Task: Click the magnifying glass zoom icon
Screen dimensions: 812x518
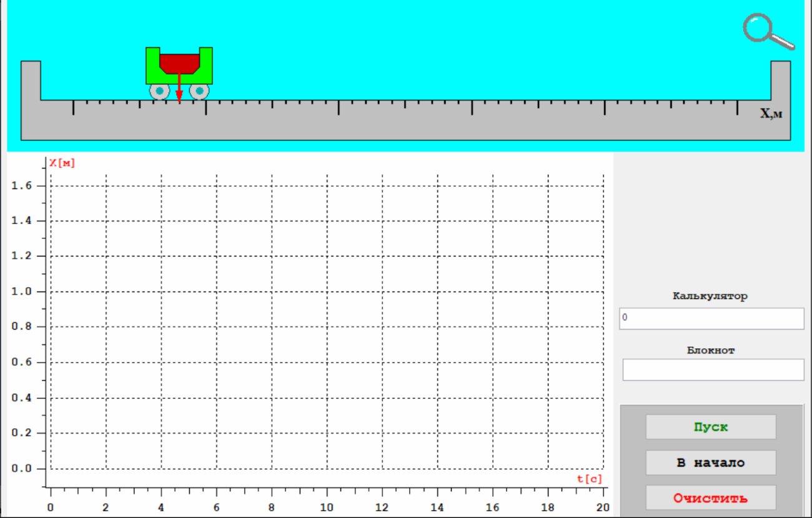Action: [768, 32]
